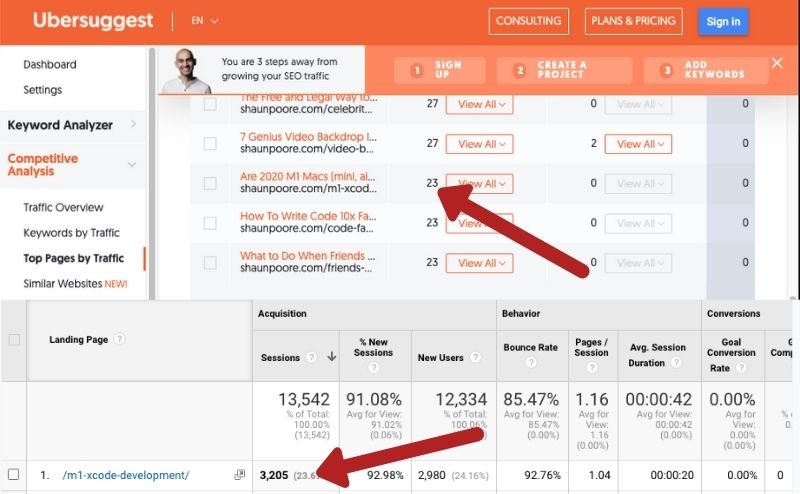The height and width of the screenshot is (494, 800).
Task: Click shaunpoore.com/m1-xcod... URL text
Action: click(309, 189)
